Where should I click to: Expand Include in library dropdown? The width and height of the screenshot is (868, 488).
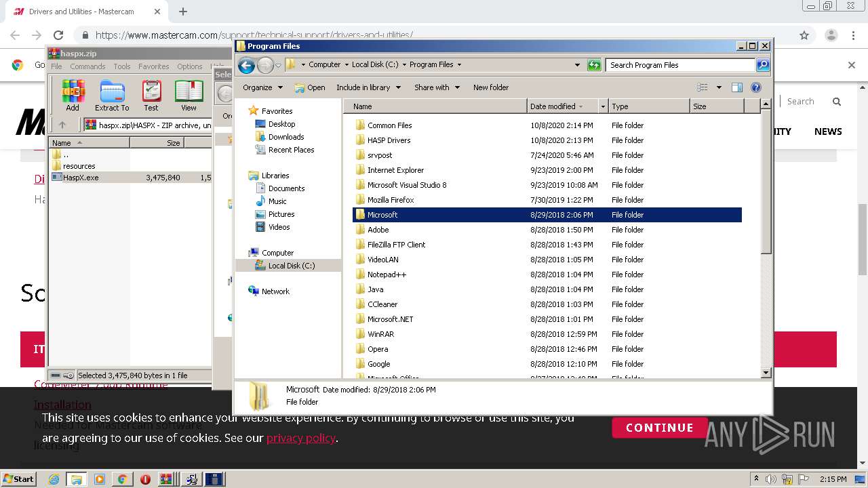pyautogui.click(x=368, y=87)
